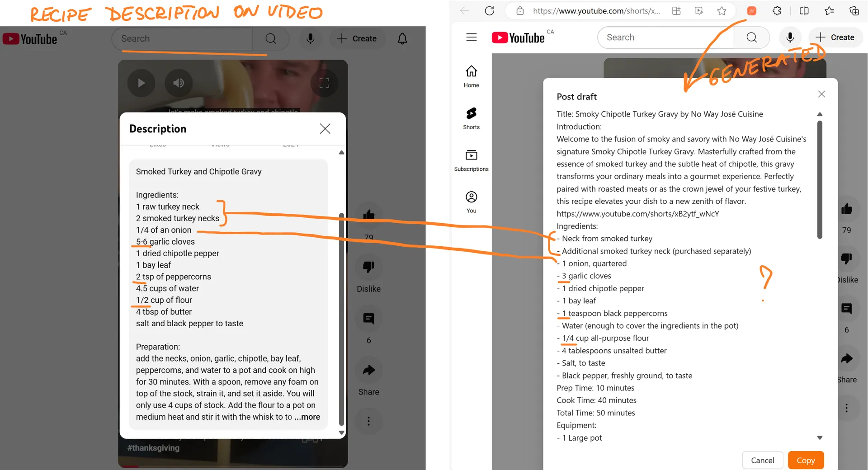Click 'Smoked Turkey and Chipotle Gravy' title text
Viewport: 868px width, 470px height.
198,172
